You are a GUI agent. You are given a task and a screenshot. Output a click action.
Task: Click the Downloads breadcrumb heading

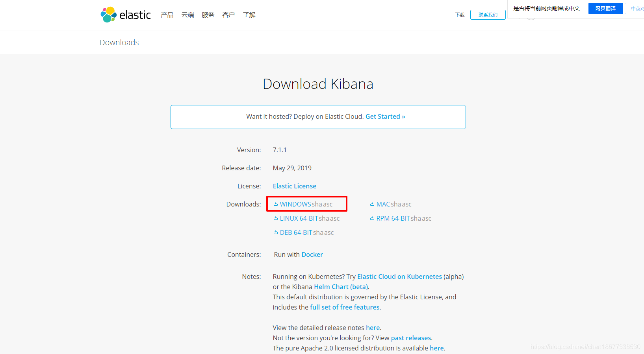[x=119, y=42]
